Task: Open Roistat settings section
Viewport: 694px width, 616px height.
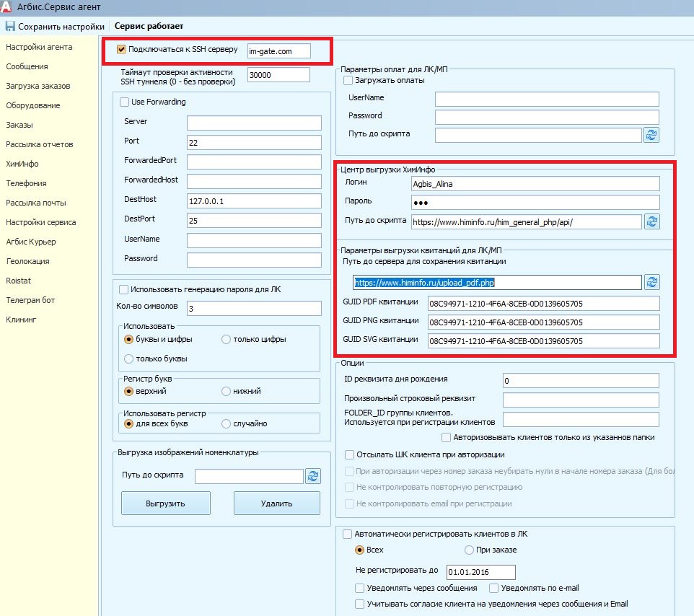Action: pyautogui.click(x=19, y=281)
